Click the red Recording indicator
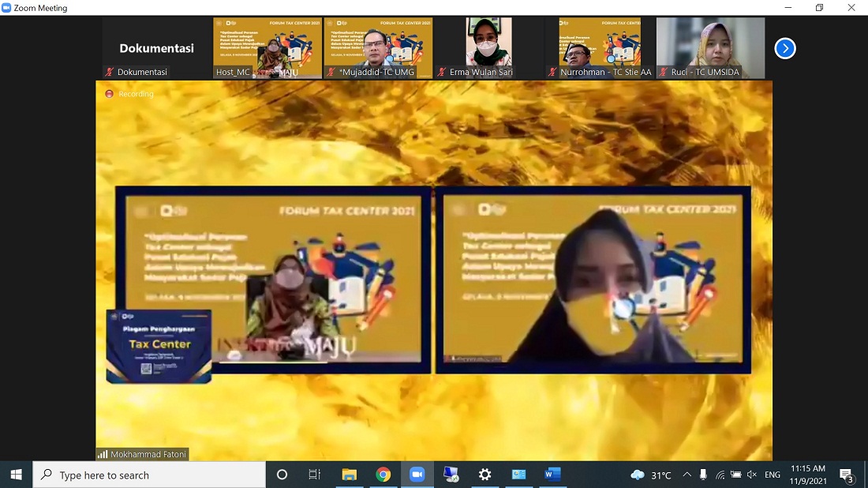Screen dimensions: 868x488 [x=110, y=94]
